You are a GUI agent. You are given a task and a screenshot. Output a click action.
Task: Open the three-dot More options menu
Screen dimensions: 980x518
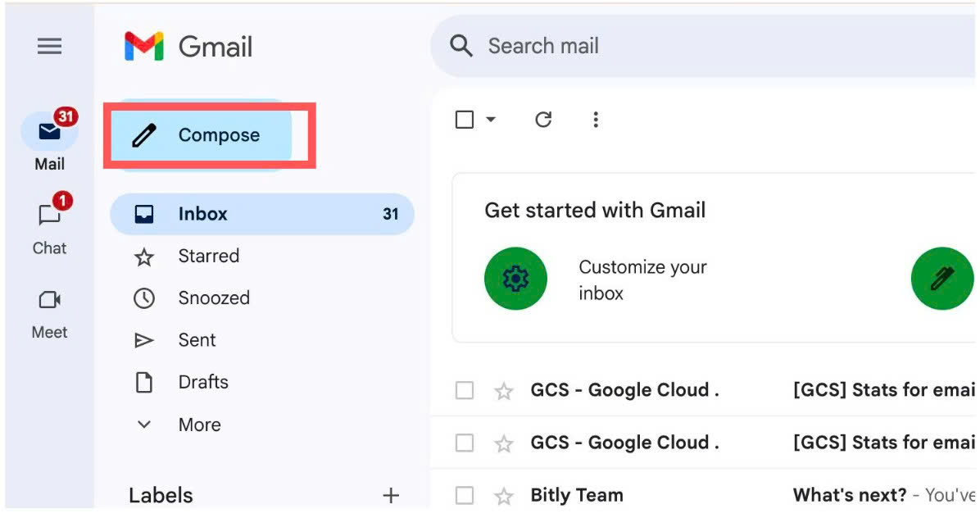pos(596,120)
